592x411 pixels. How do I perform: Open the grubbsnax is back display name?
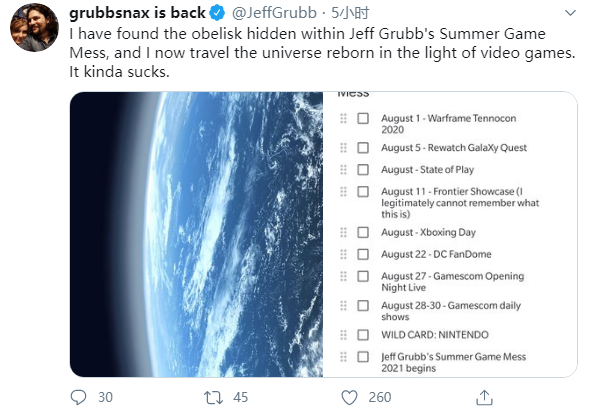(x=137, y=13)
